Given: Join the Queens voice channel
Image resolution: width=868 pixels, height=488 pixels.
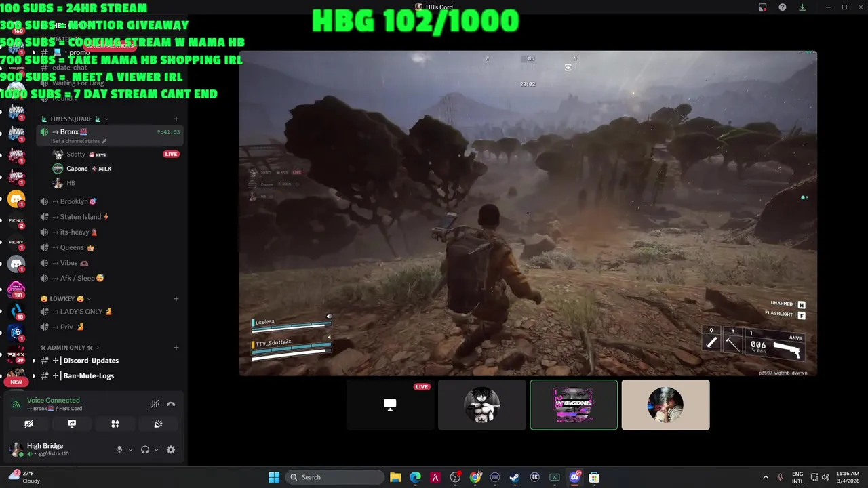Looking at the screenshot, I should pyautogui.click(x=109, y=247).
